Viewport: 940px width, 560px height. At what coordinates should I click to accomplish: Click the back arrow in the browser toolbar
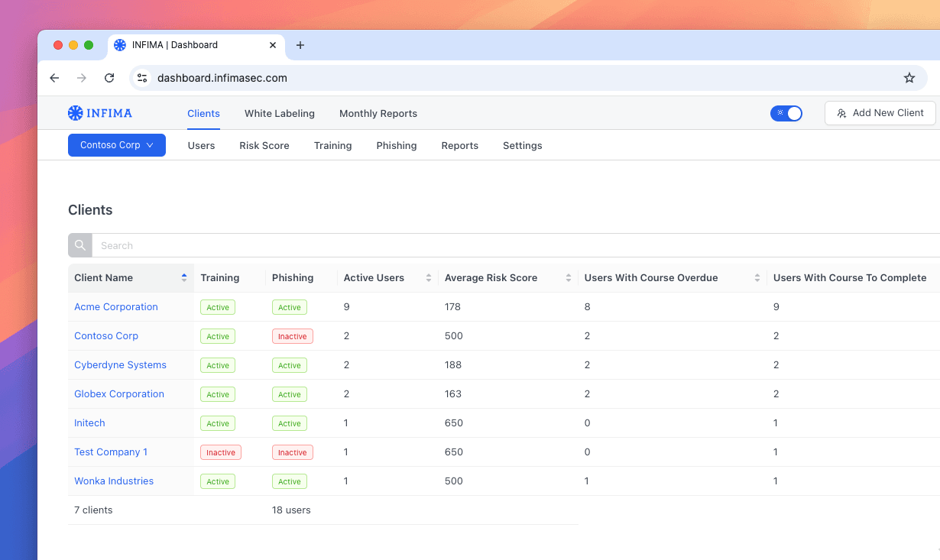[x=53, y=77]
